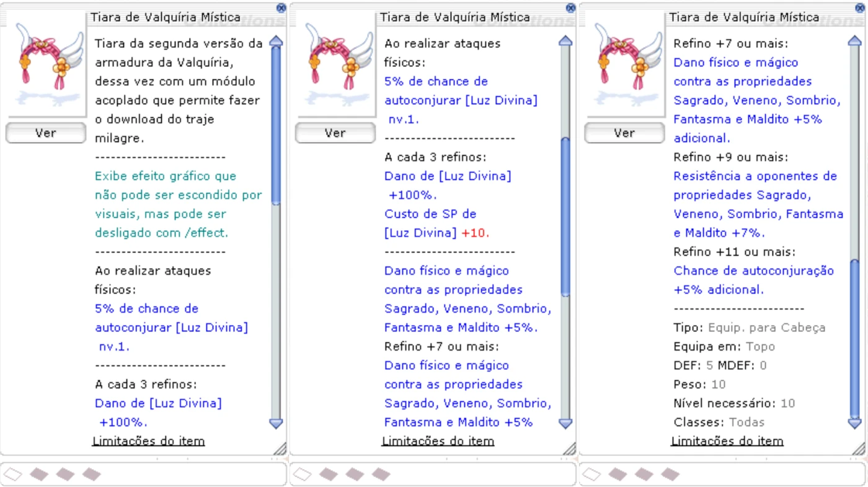Click resize grip of 'Custo de SP' window
This screenshot has height=487, width=868.
[x=569, y=448]
